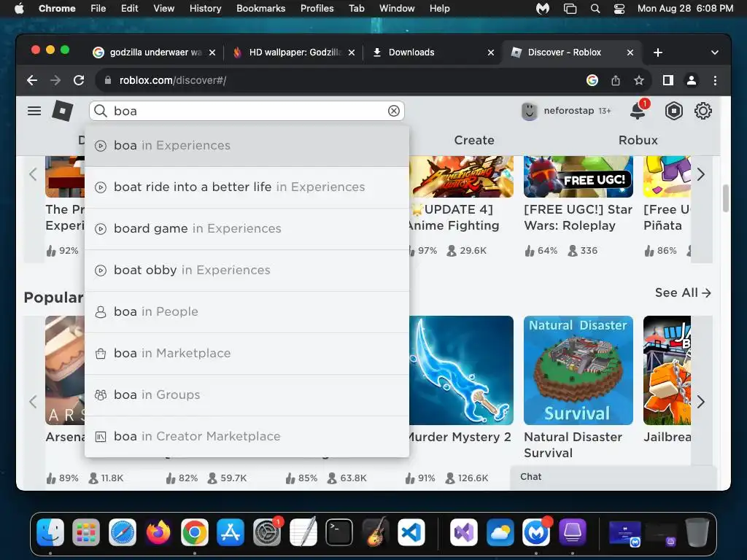Search 'boa in Marketplace'
The width and height of the screenshot is (747, 560).
pos(247,354)
